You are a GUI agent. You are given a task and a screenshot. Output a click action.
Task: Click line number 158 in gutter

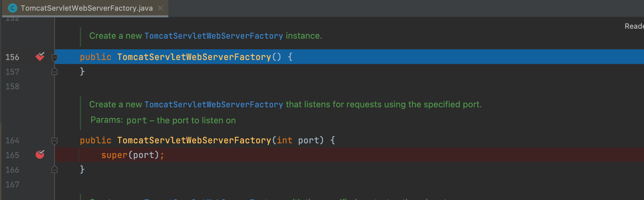pos(12,86)
